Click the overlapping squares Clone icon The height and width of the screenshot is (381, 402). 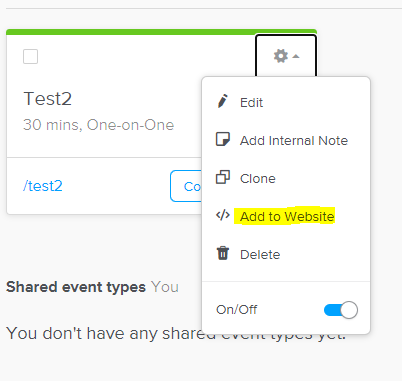[x=223, y=177]
